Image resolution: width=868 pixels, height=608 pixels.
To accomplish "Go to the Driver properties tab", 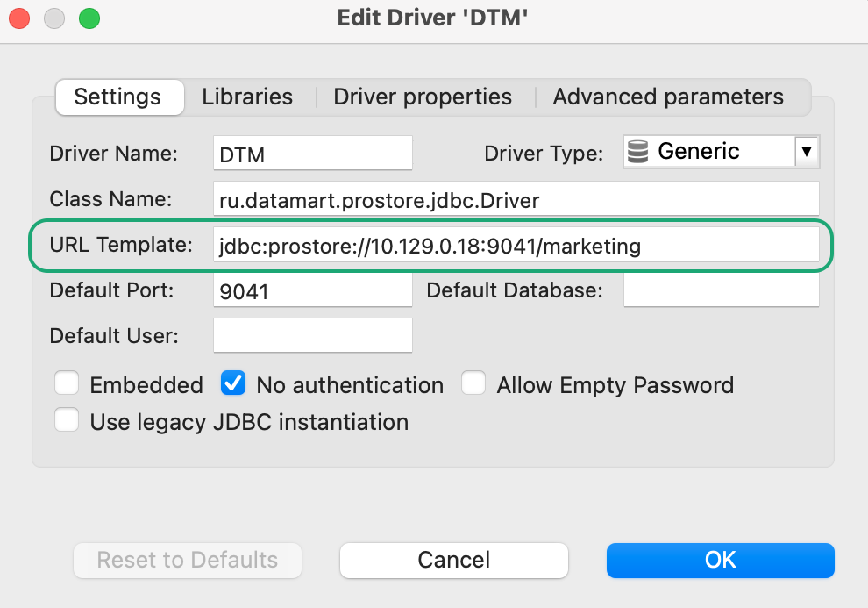I will 423,97.
